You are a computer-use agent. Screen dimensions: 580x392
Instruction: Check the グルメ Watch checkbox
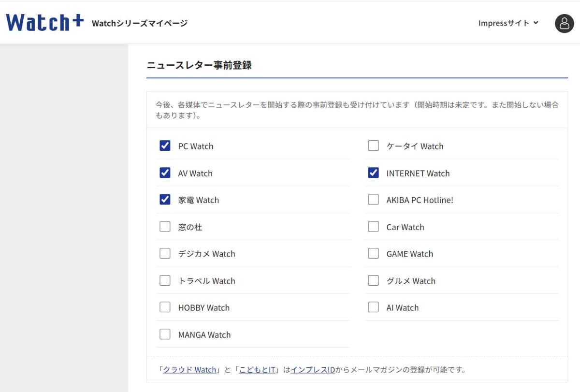373,280
